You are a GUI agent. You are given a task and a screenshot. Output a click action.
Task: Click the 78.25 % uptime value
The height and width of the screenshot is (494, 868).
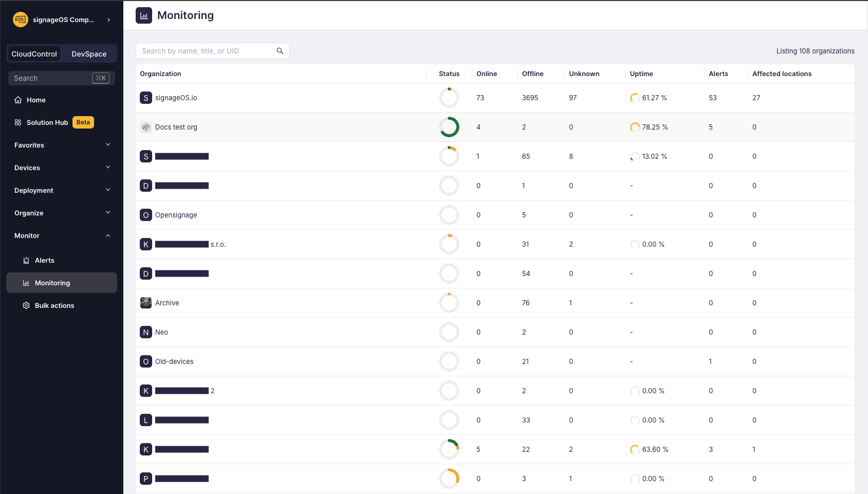click(655, 127)
